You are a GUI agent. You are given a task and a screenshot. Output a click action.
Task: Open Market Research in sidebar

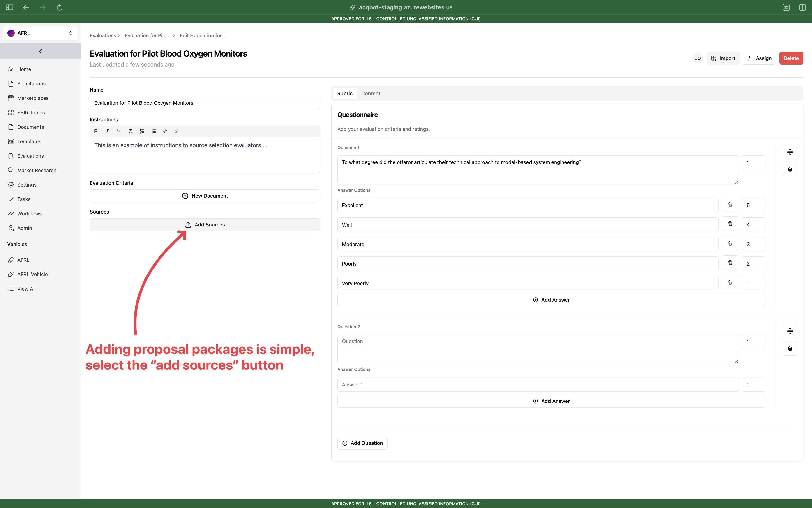point(37,170)
